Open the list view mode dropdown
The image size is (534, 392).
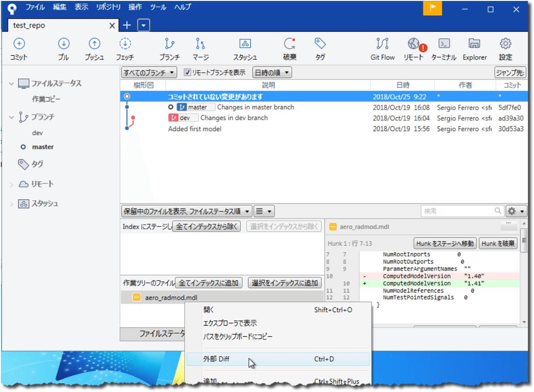(x=264, y=211)
